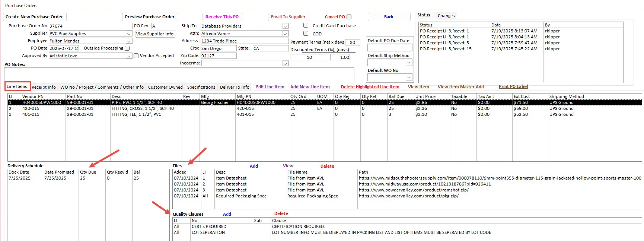Image resolution: width=644 pixels, height=241 pixels.
Task: Click the Add New Line Item link
Action: point(310,87)
